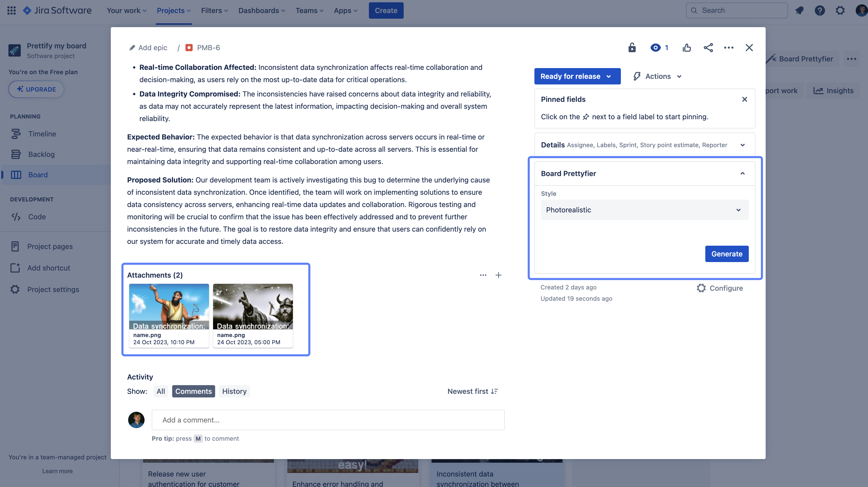Click the thumbs-up vote icon
868x487 pixels.
tap(686, 48)
